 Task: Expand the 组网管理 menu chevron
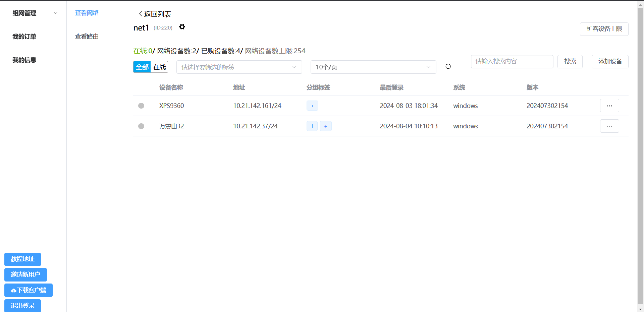(56, 13)
